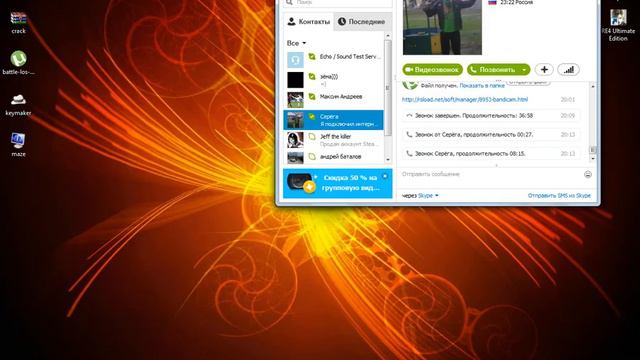This screenshot has width=640, height=360.
Task: Open the crack archive on the desktop
Action: [18, 22]
